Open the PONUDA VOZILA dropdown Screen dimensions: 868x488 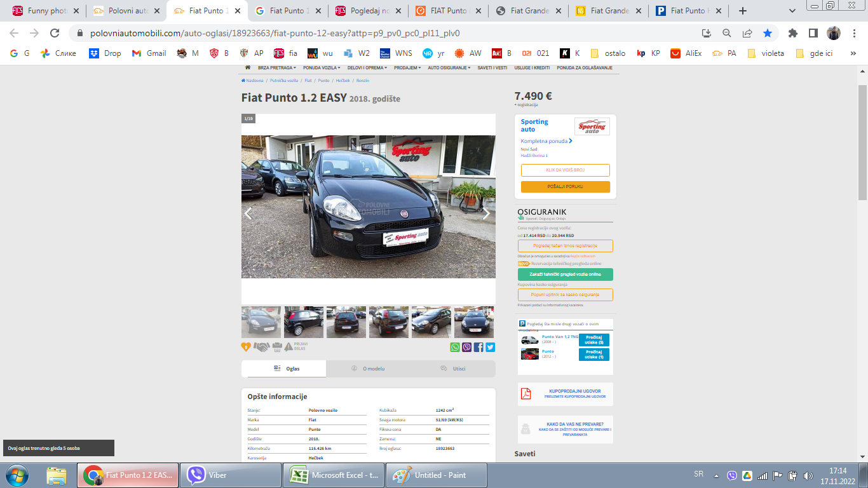point(322,67)
